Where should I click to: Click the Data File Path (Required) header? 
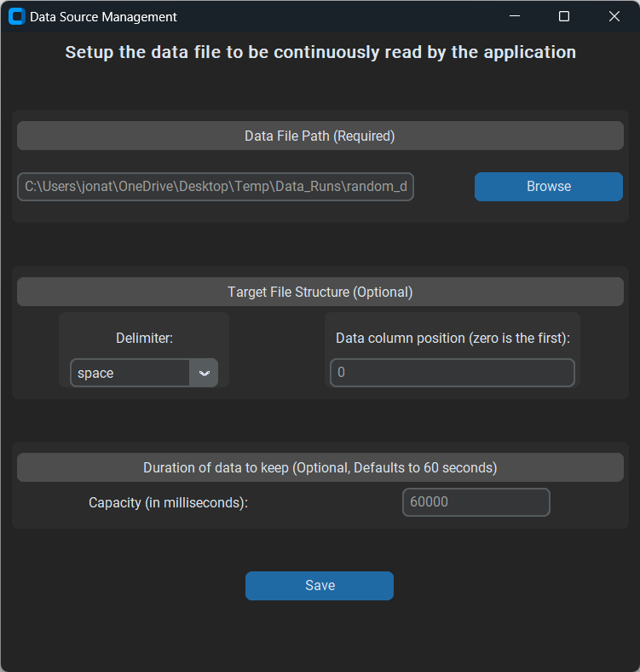(320, 136)
